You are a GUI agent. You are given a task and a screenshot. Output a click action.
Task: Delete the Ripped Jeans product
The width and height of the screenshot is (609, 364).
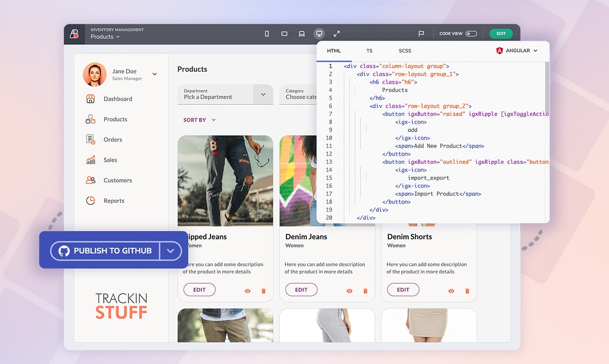[263, 291]
